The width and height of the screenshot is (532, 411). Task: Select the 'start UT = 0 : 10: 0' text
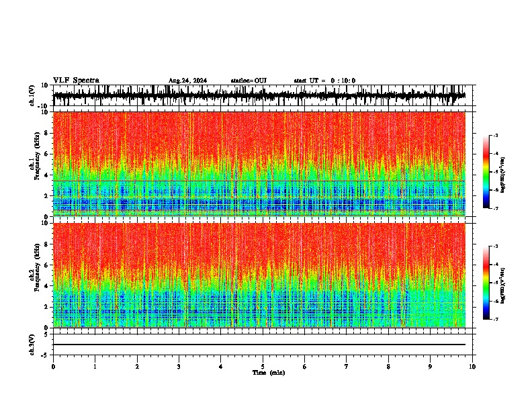coord(324,81)
